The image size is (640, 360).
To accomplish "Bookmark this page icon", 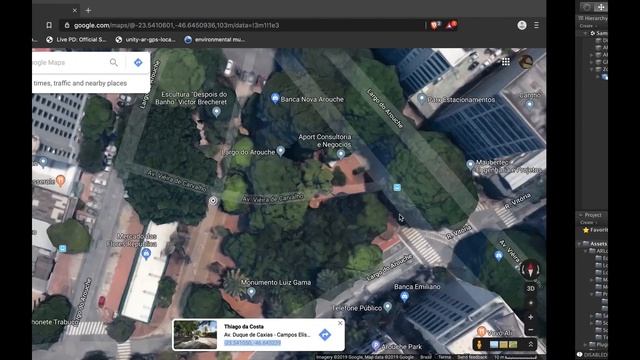I will pos(49,25).
